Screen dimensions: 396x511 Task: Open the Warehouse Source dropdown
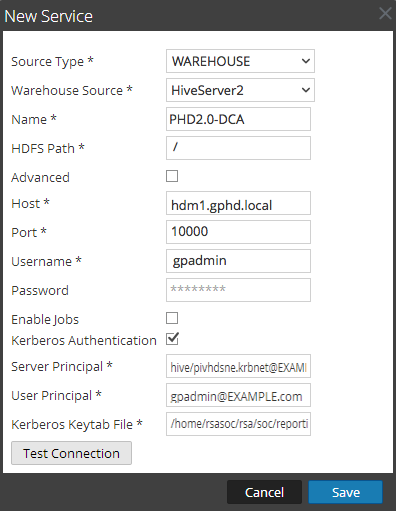pos(240,90)
